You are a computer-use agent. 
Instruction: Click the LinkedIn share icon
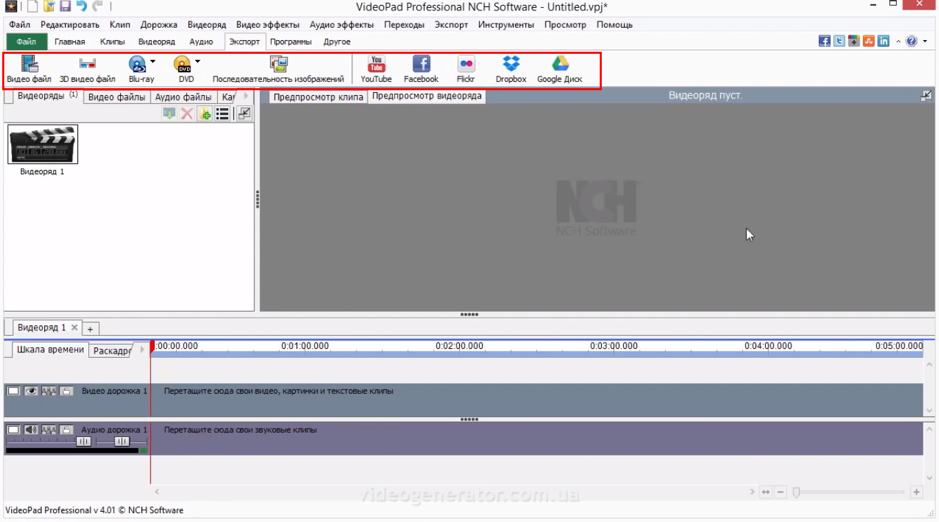(883, 41)
